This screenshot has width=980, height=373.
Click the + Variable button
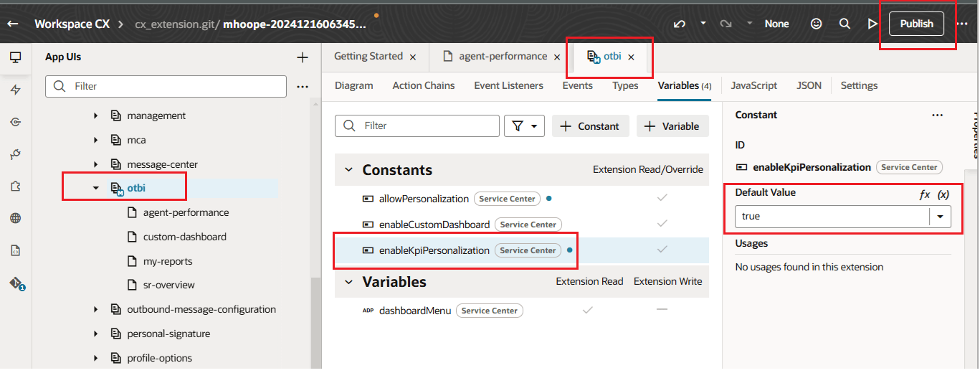(x=672, y=126)
